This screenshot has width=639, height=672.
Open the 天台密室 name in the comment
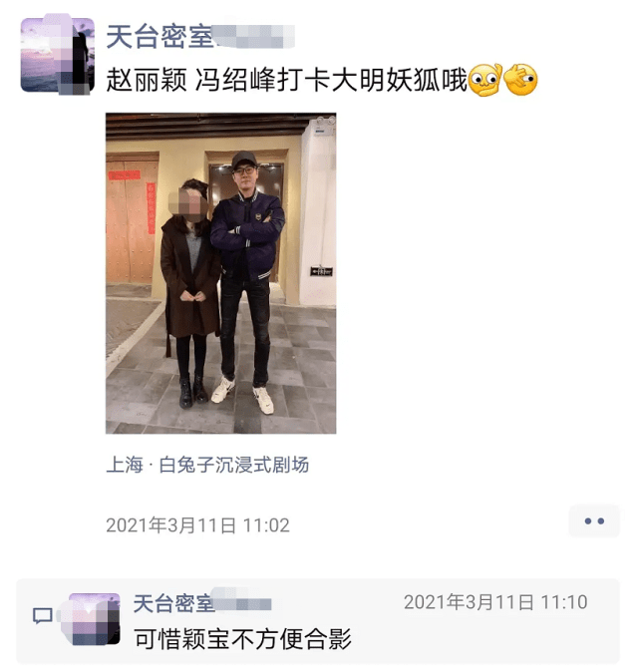(x=173, y=603)
